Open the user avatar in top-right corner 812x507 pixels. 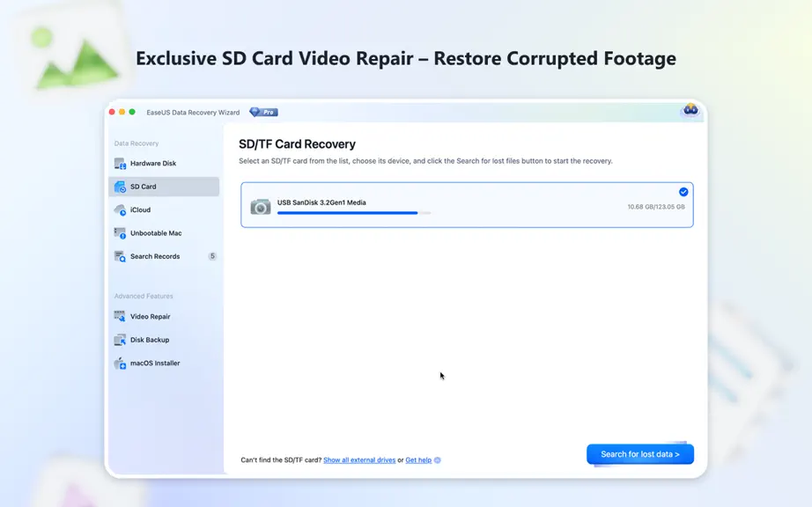690,110
